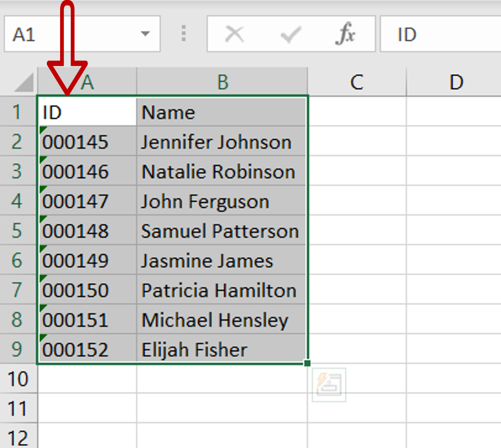Click the formula bar input showing ID
The width and height of the screenshot is (501, 448).
click(439, 35)
